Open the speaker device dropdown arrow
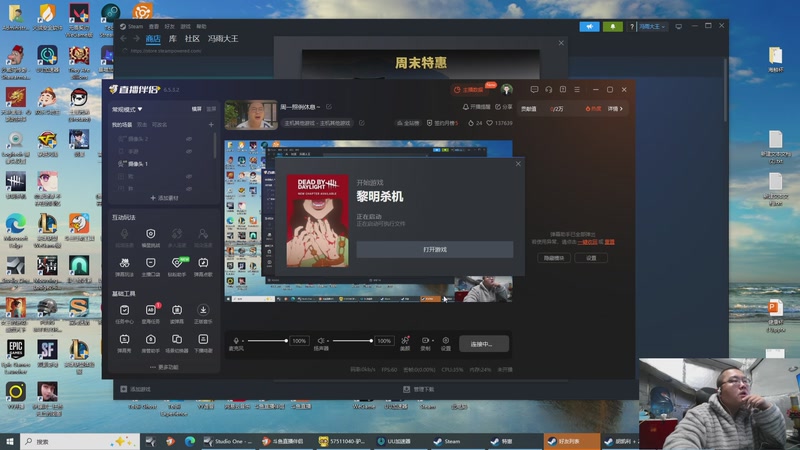 click(x=328, y=341)
